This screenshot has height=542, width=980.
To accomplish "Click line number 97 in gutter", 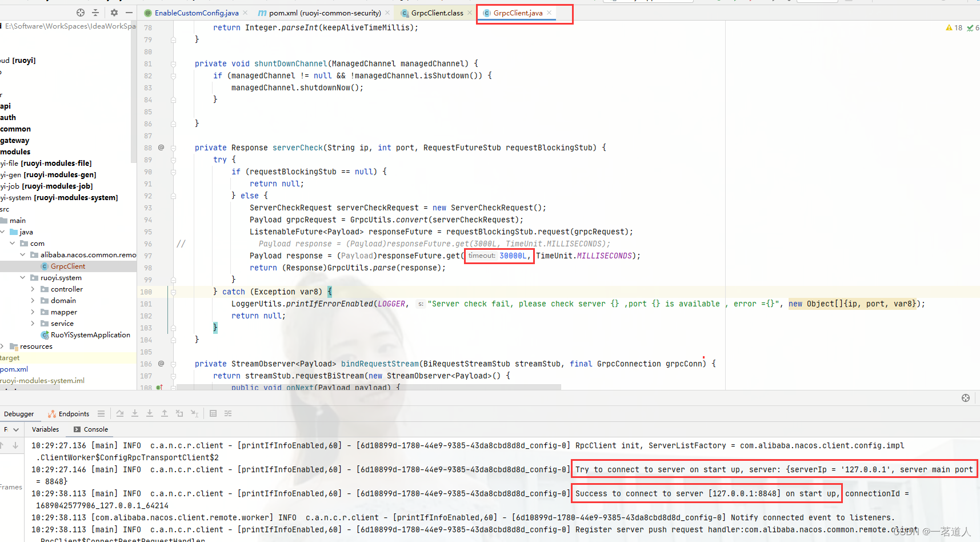I will [x=148, y=256].
